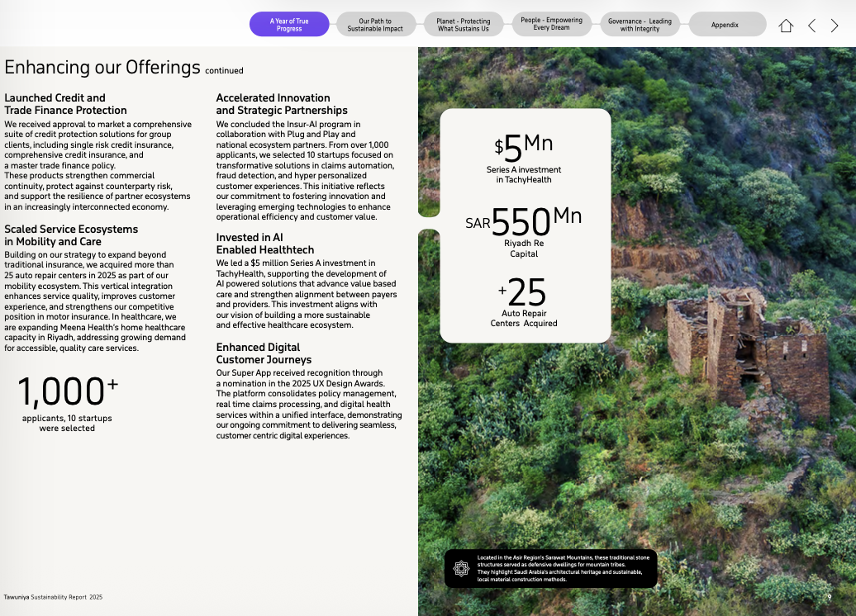Click the '$5 Mn' Series A investment stat
Screen dimensions: 856x616
pyautogui.click(x=524, y=159)
